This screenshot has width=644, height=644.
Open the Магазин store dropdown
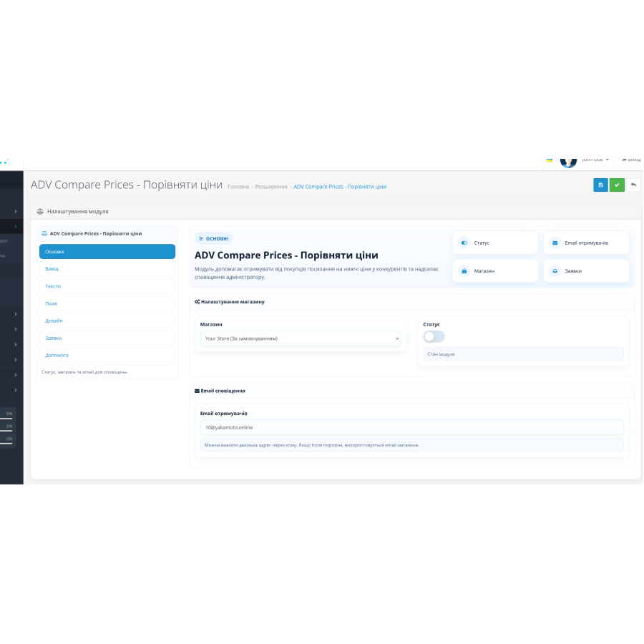point(301,338)
